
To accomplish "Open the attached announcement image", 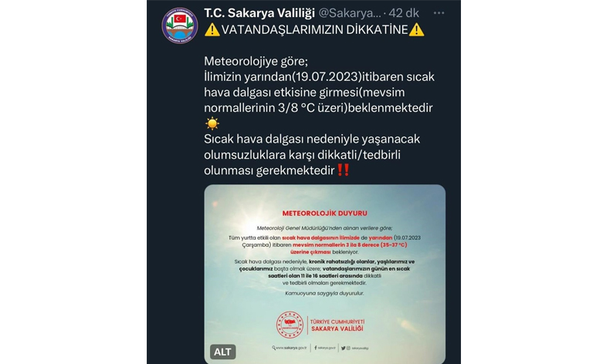I will tap(324, 275).
